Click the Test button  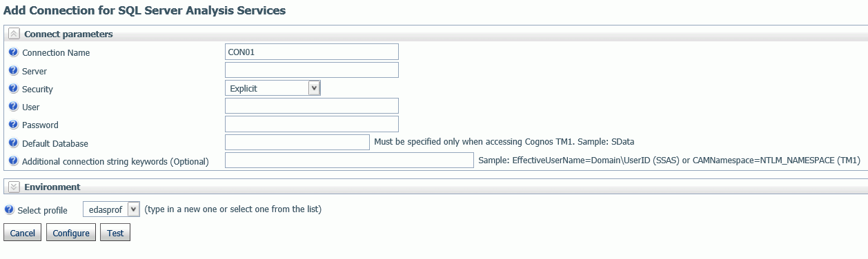115,233
